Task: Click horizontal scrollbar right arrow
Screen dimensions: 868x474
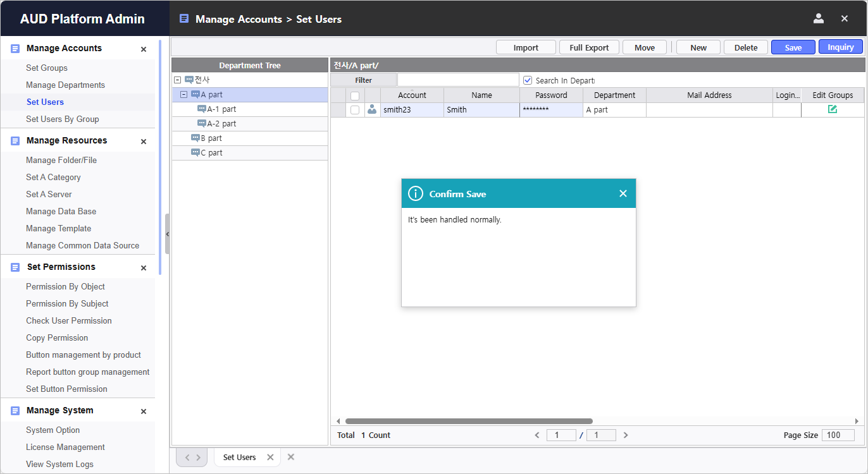Action: pos(857,421)
